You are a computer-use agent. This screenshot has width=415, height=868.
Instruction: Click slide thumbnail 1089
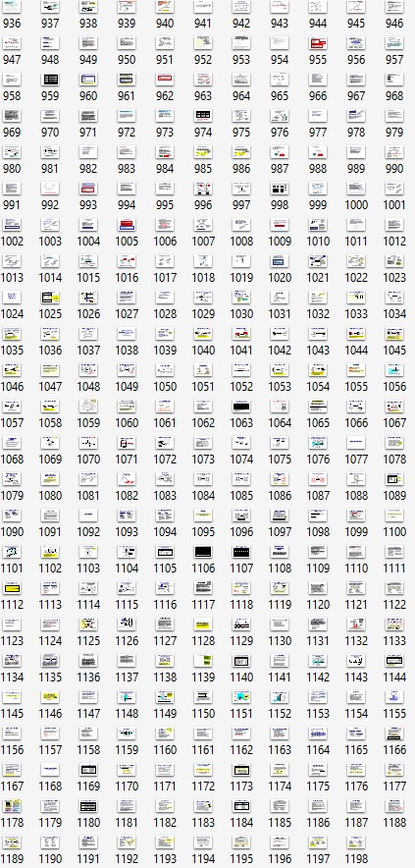pyautogui.click(x=394, y=479)
